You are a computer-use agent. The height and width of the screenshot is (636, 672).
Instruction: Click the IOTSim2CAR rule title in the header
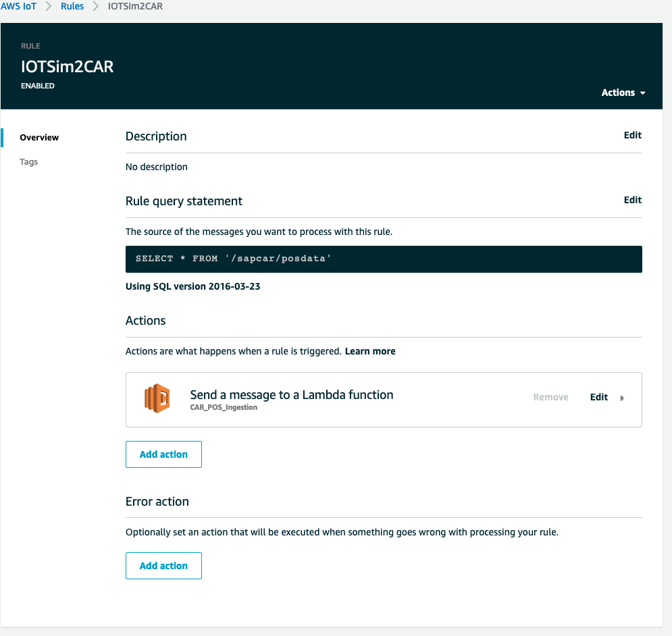68,67
